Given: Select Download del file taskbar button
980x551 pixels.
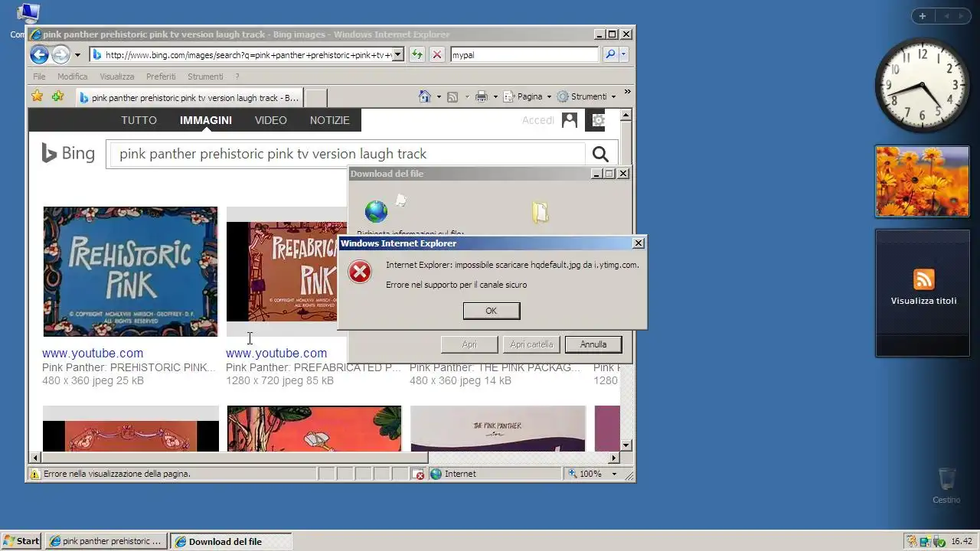Looking at the screenshot, I should tap(230, 541).
